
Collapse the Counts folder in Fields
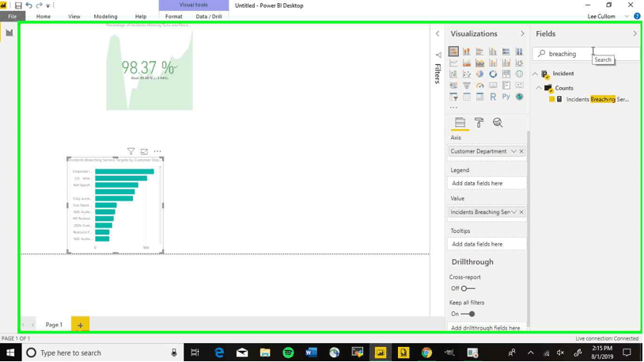pos(539,88)
